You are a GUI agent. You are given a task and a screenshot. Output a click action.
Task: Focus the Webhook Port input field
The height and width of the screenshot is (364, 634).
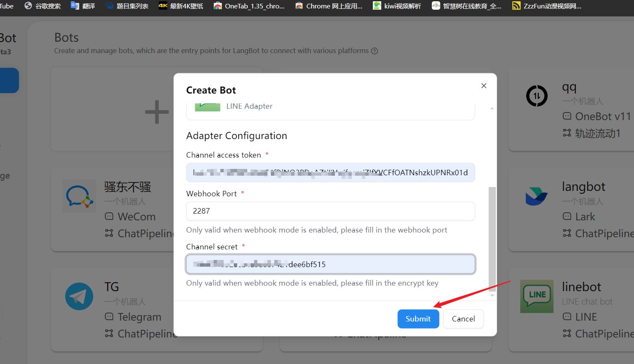(x=330, y=211)
